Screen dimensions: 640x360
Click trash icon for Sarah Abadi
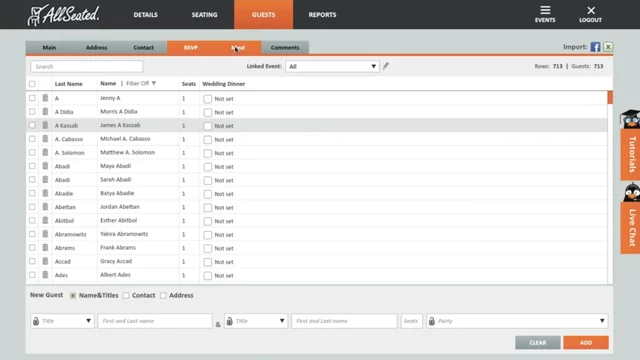[45, 180]
